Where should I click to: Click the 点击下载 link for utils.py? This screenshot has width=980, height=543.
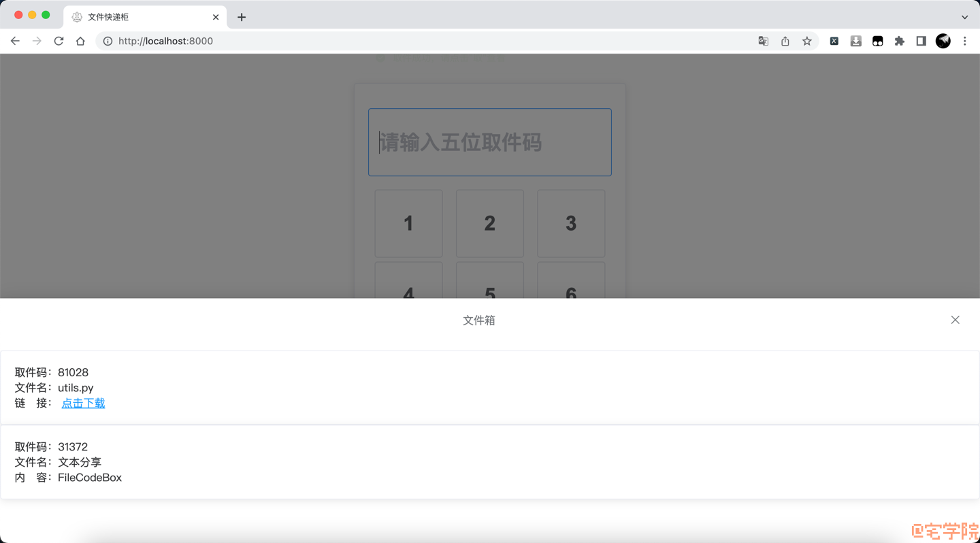[x=83, y=403]
